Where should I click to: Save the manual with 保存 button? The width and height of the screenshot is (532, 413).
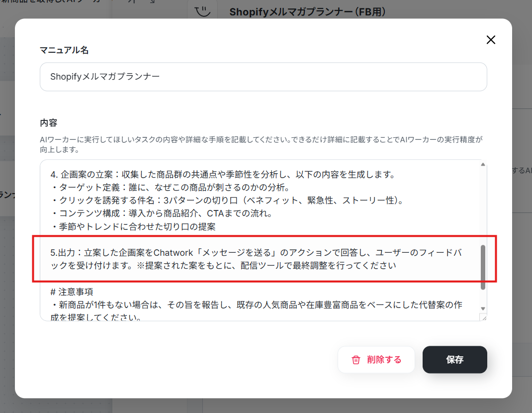(454, 360)
